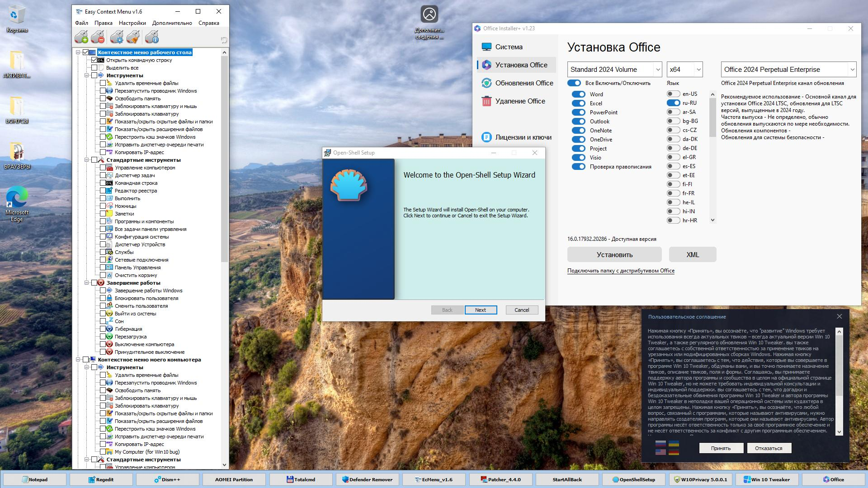Check the Диспетчер задач checkbox

pos(103,175)
